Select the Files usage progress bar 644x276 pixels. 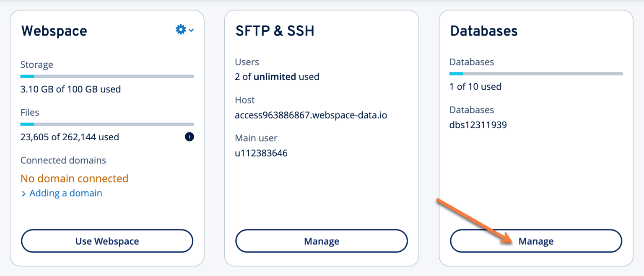coord(107,124)
